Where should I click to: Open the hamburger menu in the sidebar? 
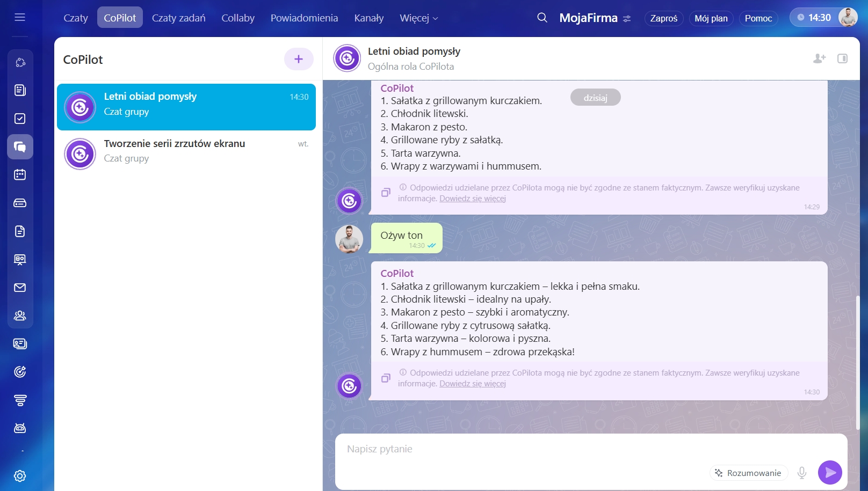[20, 17]
